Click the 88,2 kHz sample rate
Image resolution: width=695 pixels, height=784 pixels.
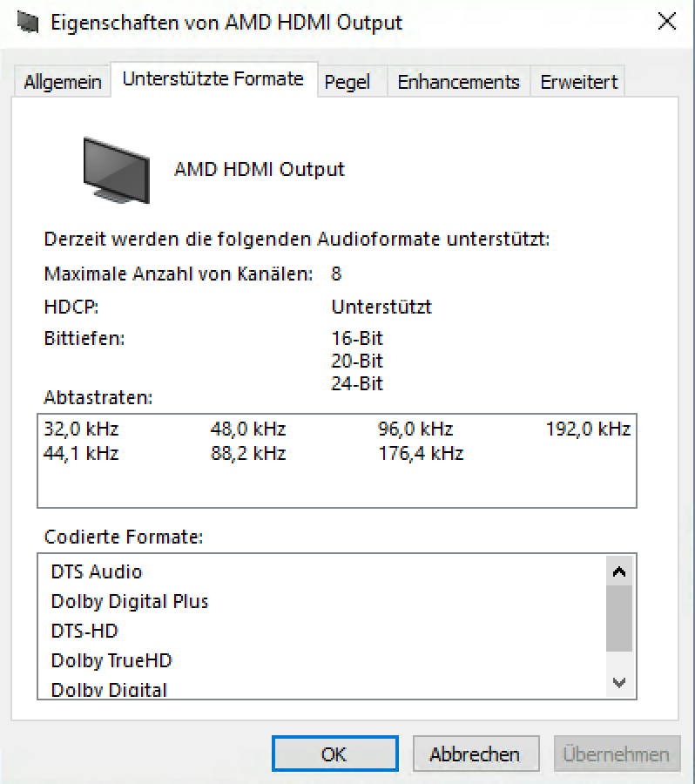pyautogui.click(x=248, y=454)
